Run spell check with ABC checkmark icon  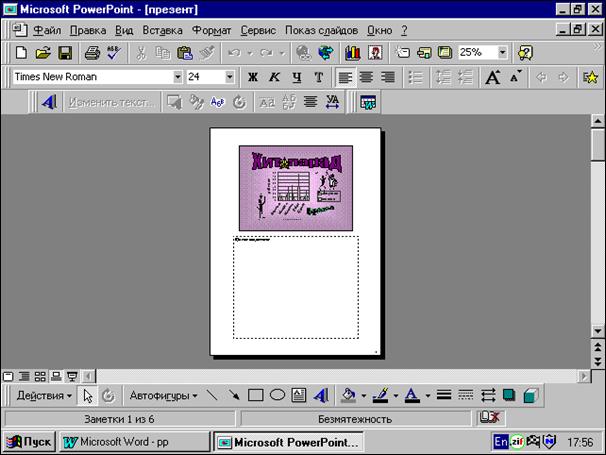pos(114,52)
